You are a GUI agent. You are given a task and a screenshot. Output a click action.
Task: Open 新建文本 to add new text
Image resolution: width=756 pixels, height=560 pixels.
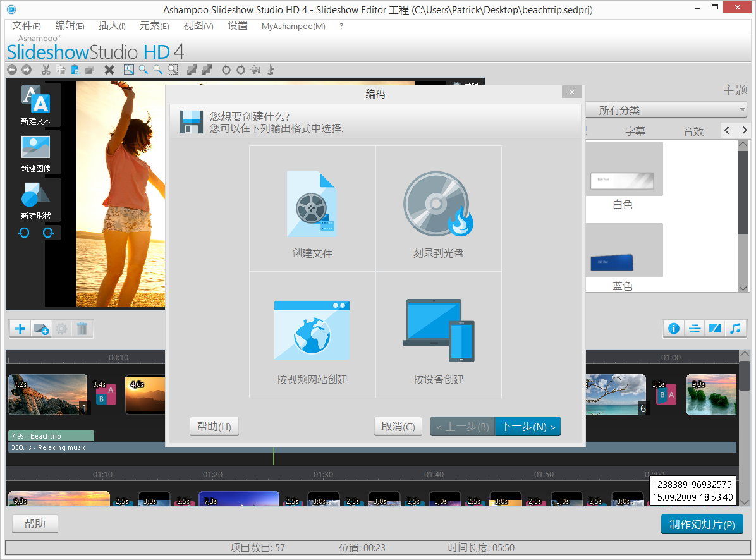[x=35, y=105]
